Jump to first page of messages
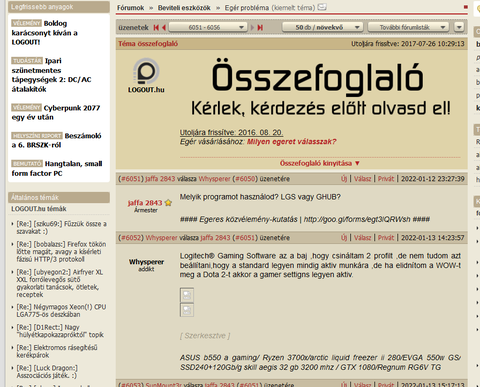 [156, 27]
